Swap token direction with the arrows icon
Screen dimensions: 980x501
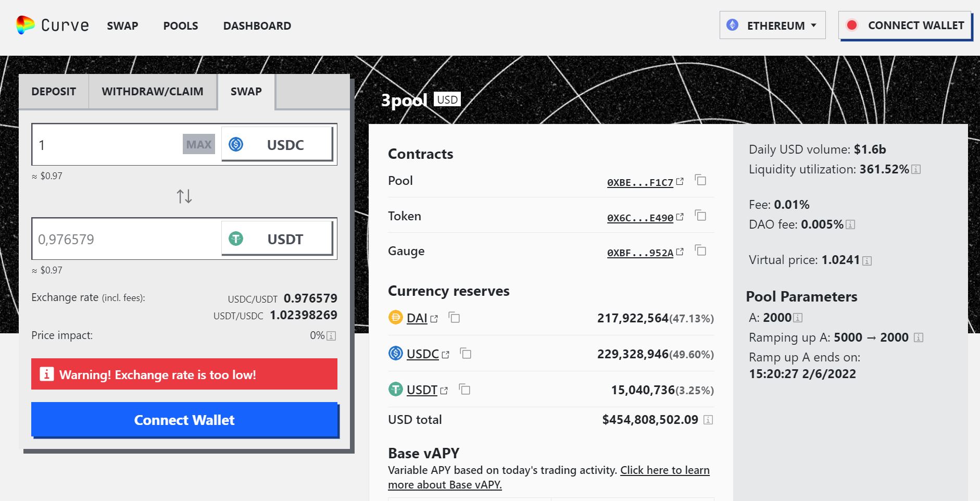(184, 196)
